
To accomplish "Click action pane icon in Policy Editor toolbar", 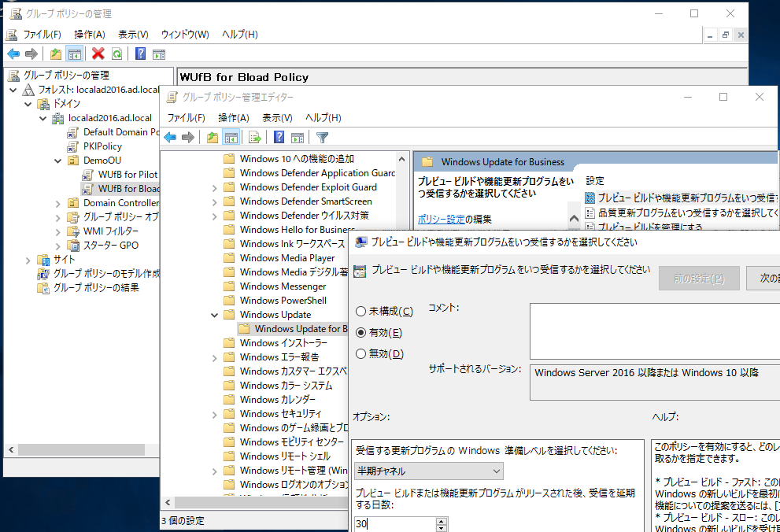I will 298,137.
